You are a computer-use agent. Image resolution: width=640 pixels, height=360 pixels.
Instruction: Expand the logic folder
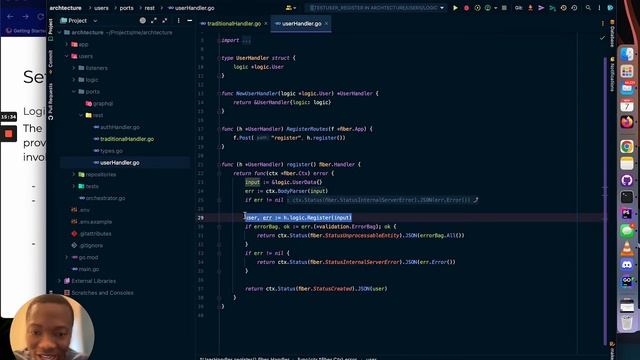point(74,80)
